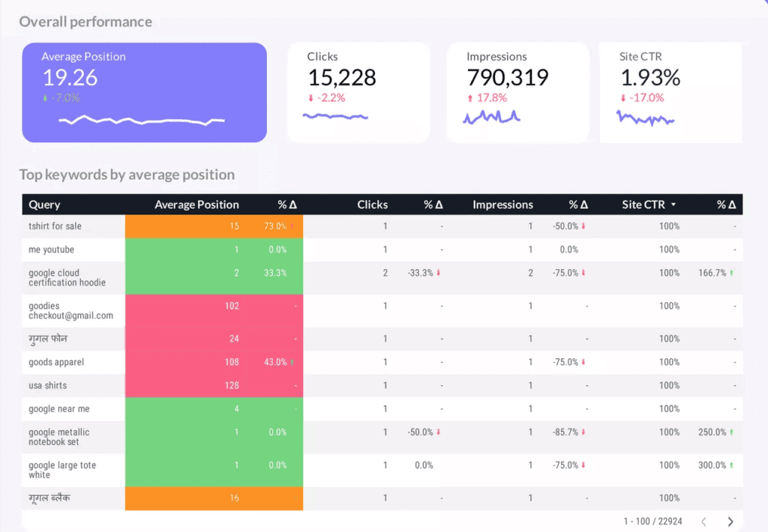Click the '1 - 100 / 22924' pagination text

tap(652, 522)
